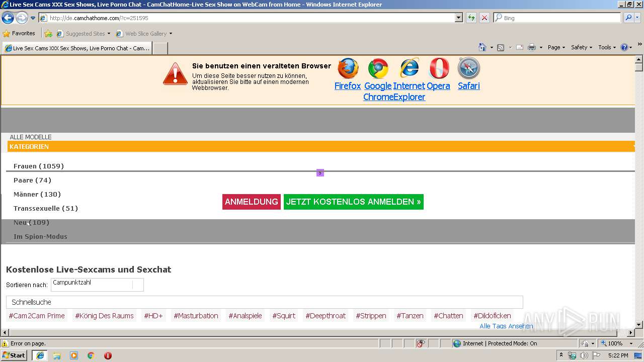This screenshot has width=644, height=362.
Task: Open the Favorites star button
Action: [x=19, y=33]
